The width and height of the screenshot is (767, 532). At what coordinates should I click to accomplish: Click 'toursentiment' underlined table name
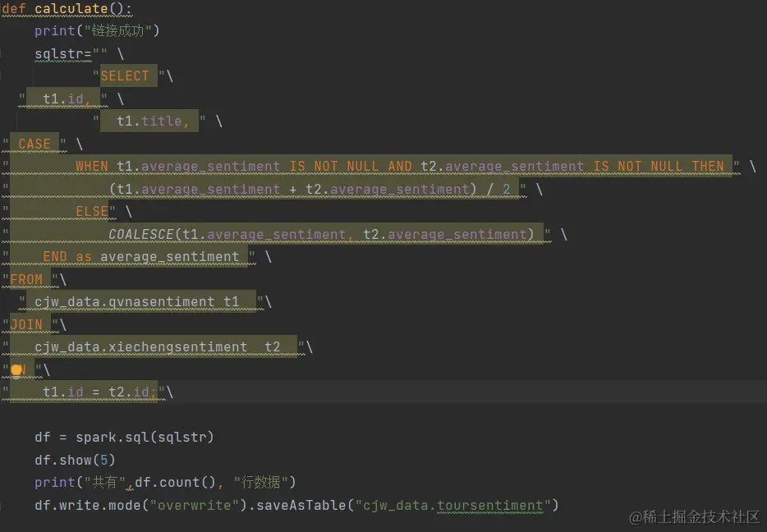pyautogui.click(x=490, y=505)
